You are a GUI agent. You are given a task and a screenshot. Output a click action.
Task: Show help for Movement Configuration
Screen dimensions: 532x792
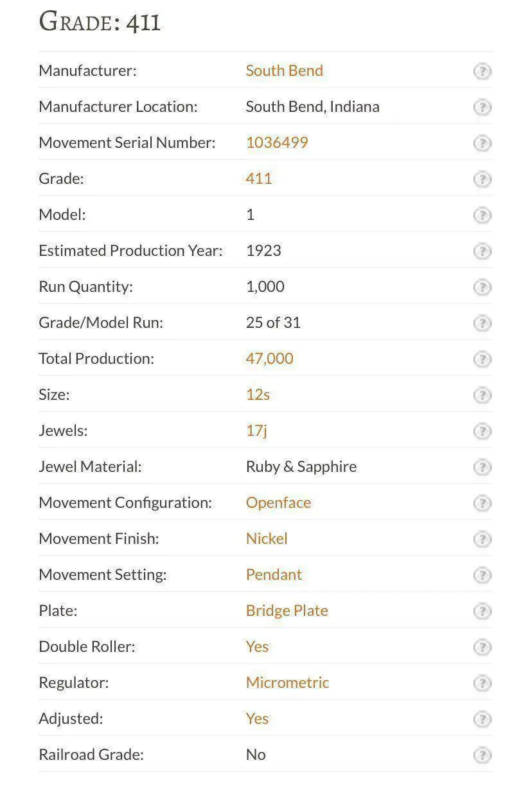coord(482,503)
